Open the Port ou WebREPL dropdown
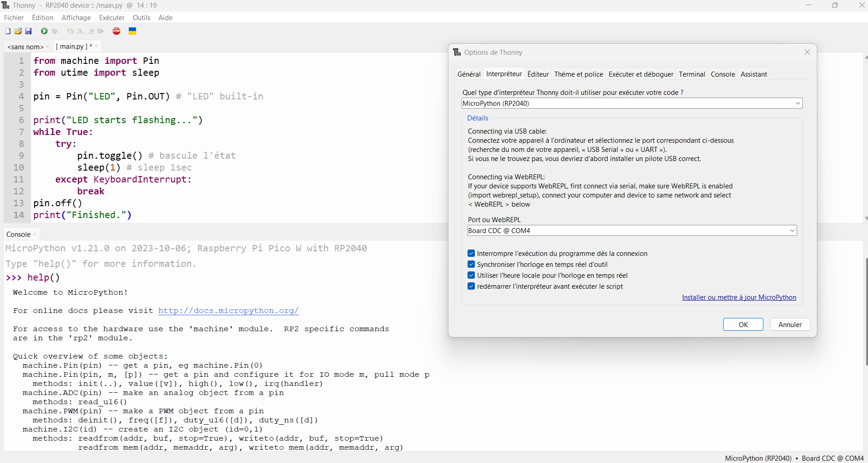Image resolution: width=868 pixels, height=463 pixels. 632,230
